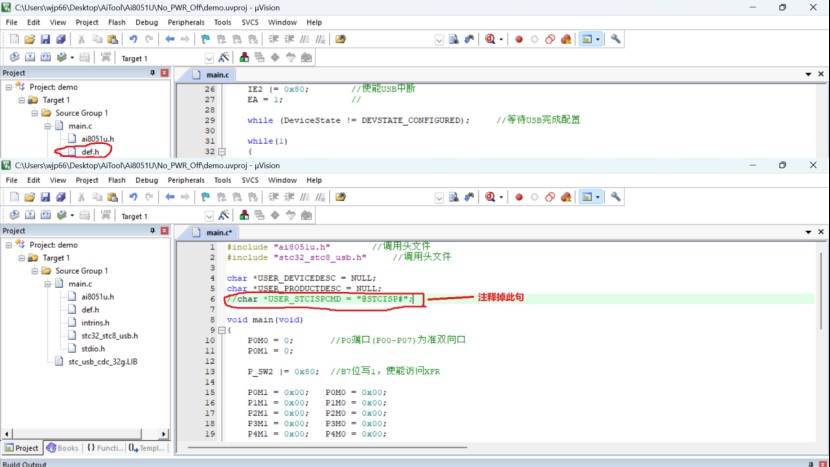
Task: Open Configuration wrench icon in lower window
Action: [615, 197]
